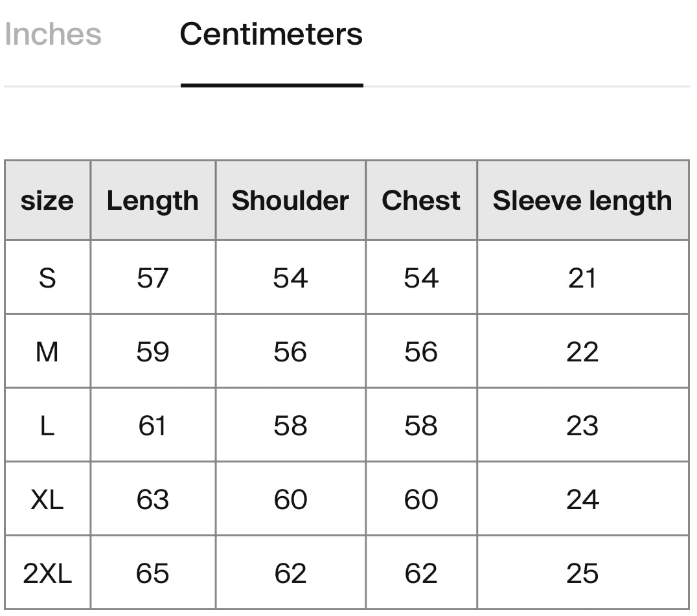Click the sleeve length value 22
The image size is (697, 616).
pos(582,352)
